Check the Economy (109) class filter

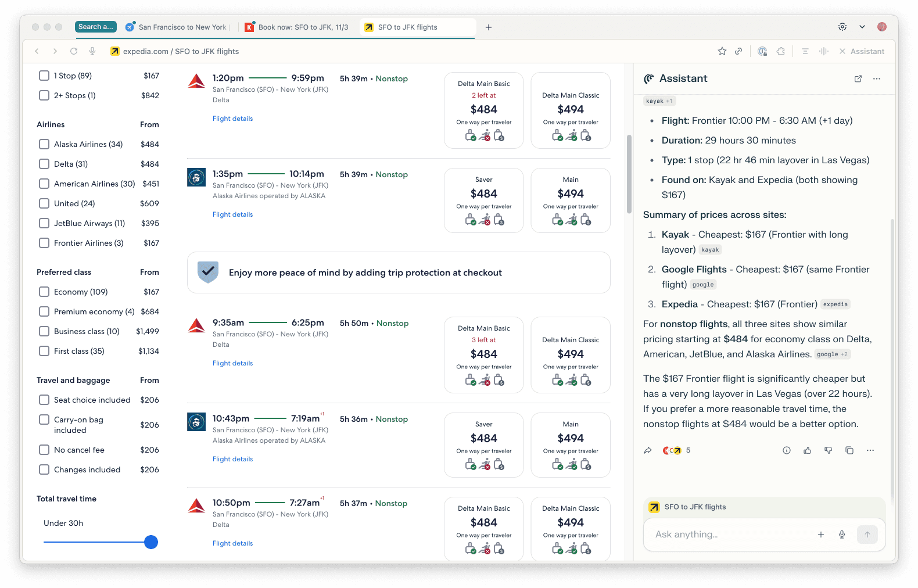click(x=44, y=292)
